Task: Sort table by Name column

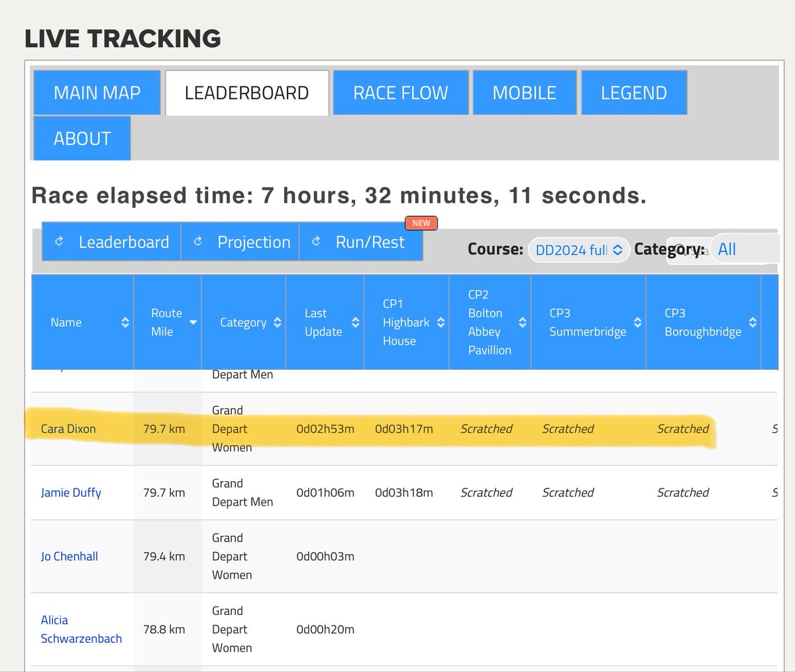Action: pos(83,322)
